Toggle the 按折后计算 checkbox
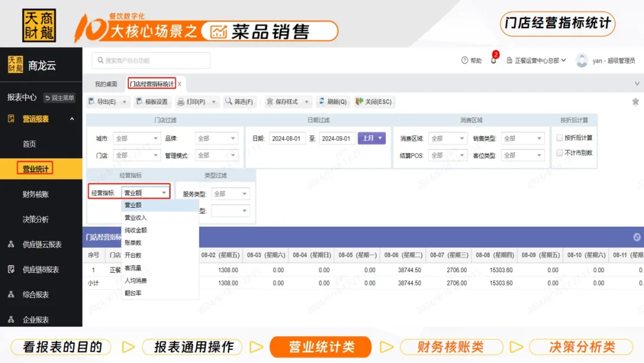Viewport: 644px width, 363px height. 559,138
